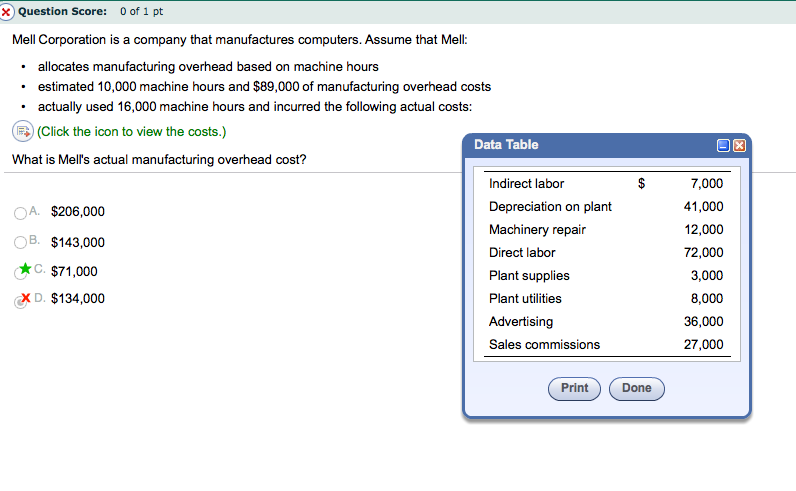Click the red X score icon

(x=6, y=12)
